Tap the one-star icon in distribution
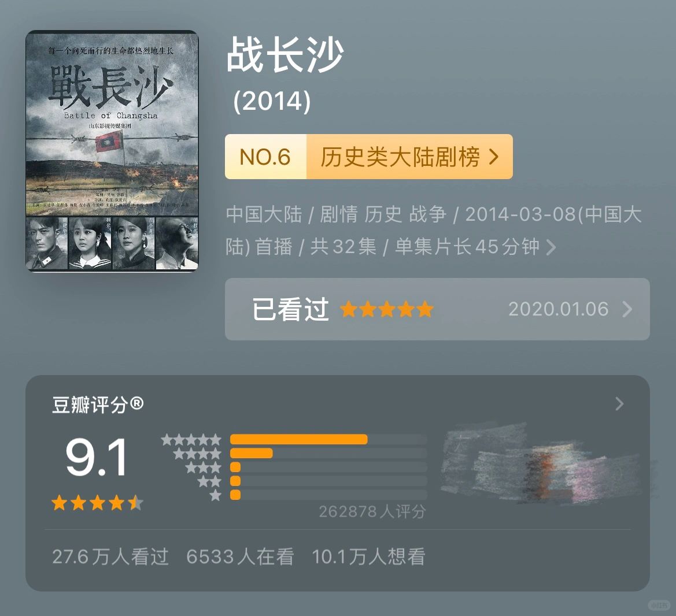 click(x=216, y=495)
